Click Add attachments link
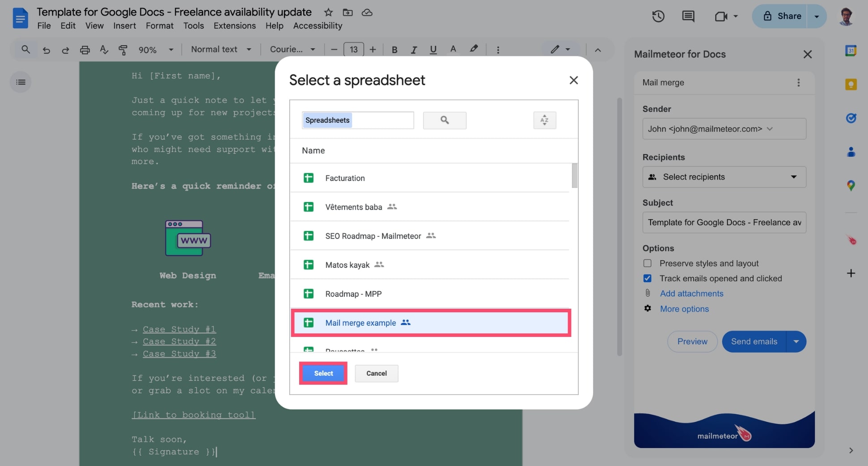Screen dimensions: 868x466 691,294
